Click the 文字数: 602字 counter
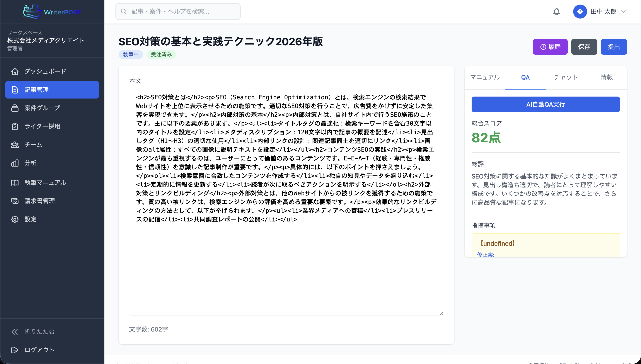Image resolution: width=641 pixels, height=364 pixels. [x=148, y=329]
